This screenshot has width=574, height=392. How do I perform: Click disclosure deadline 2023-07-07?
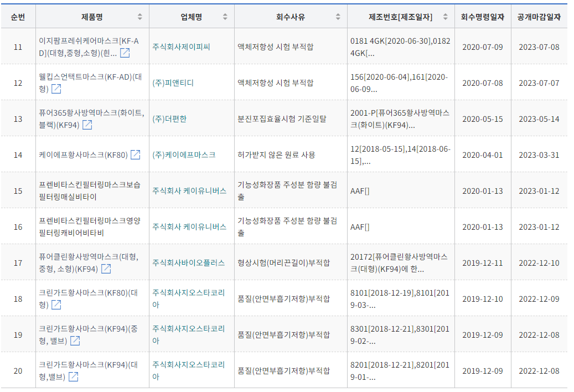539,83
